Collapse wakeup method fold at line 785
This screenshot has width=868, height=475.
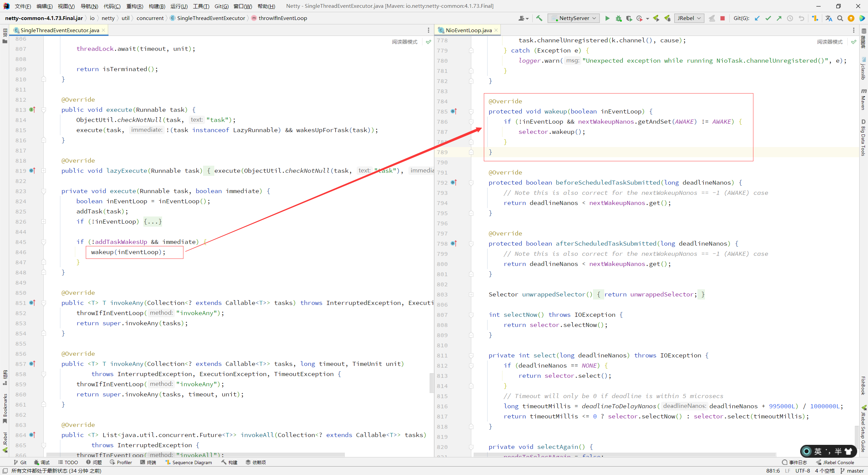tap(471, 111)
